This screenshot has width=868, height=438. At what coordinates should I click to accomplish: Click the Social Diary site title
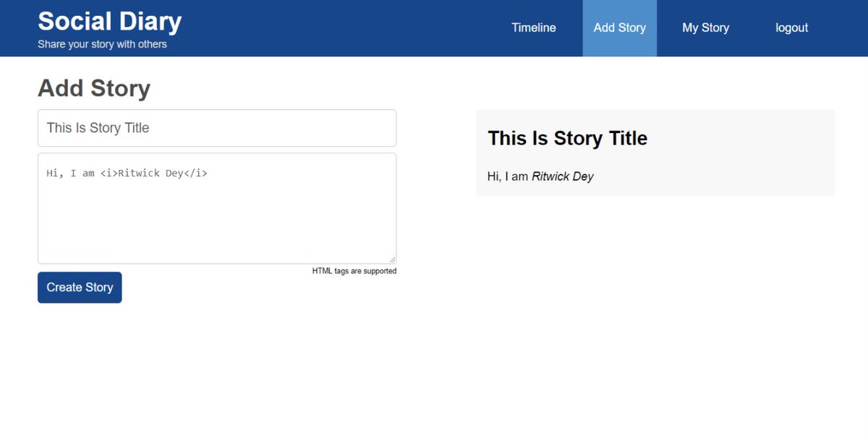[x=110, y=22]
